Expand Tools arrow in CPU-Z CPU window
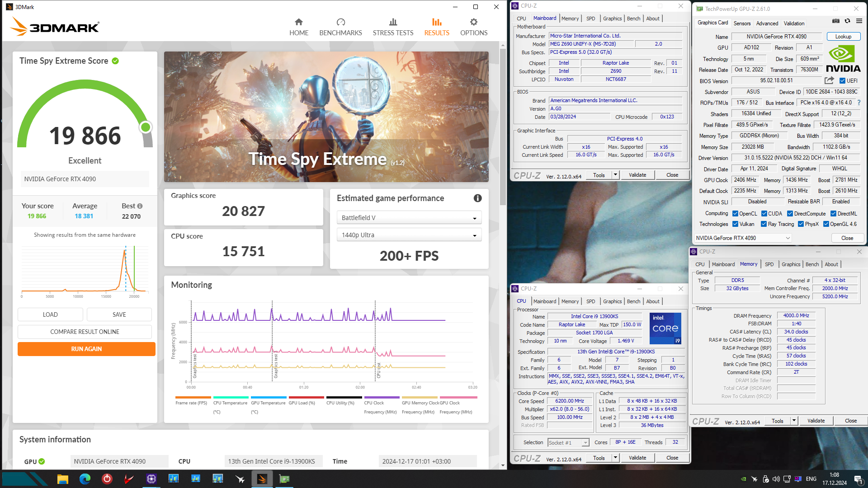Screen dimensions: 868x488 pyautogui.click(x=615, y=458)
